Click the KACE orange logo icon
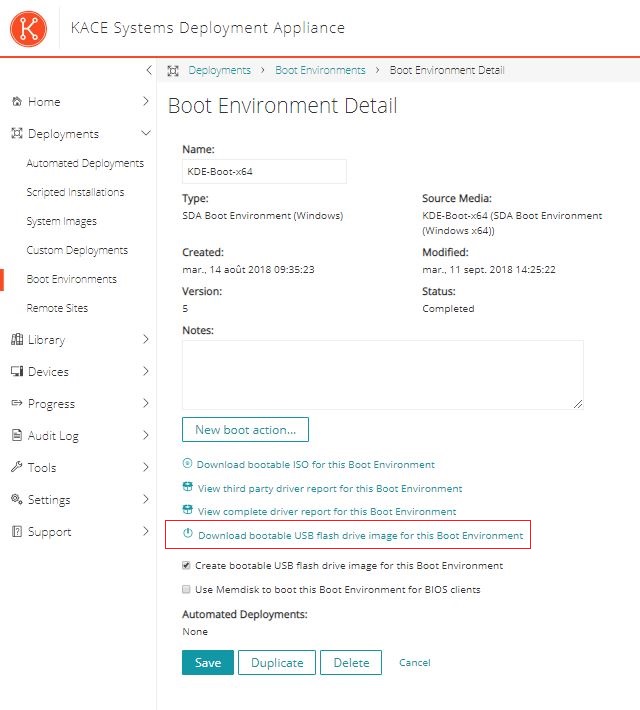This screenshot has height=710, width=640. 28,29
